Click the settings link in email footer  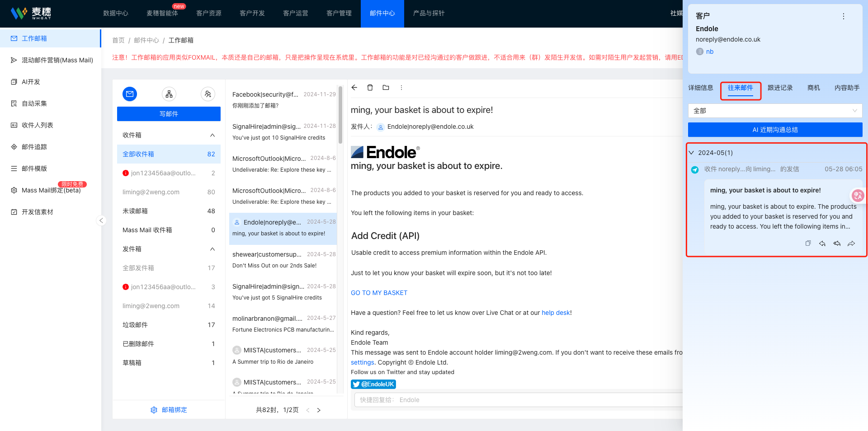363,362
